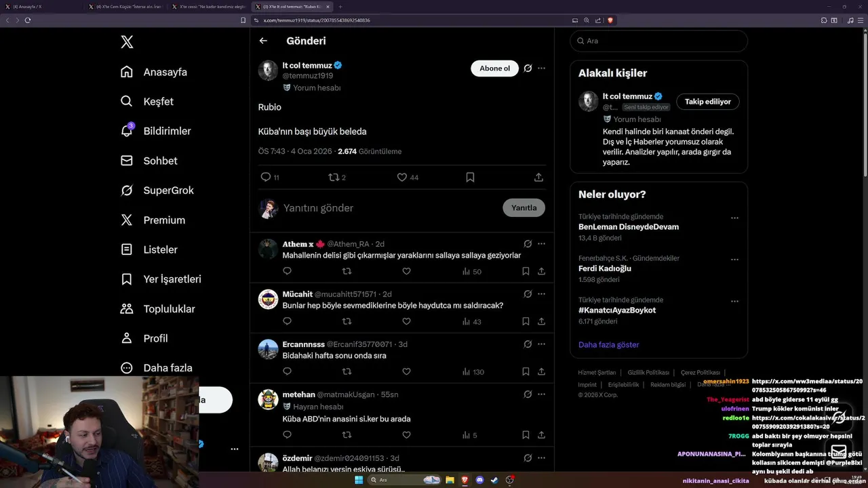Click the Listeler sidebar icon
This screenshot has width=868, height=488.
pos(127,249)
